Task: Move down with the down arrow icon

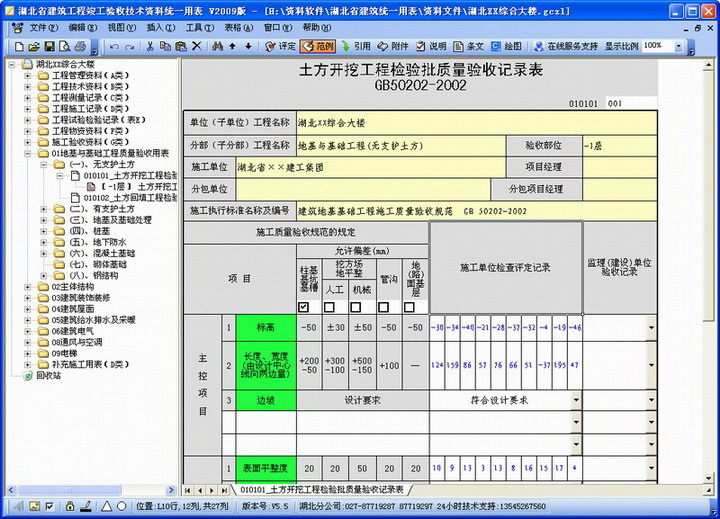Action: click(x=248, y=46)
